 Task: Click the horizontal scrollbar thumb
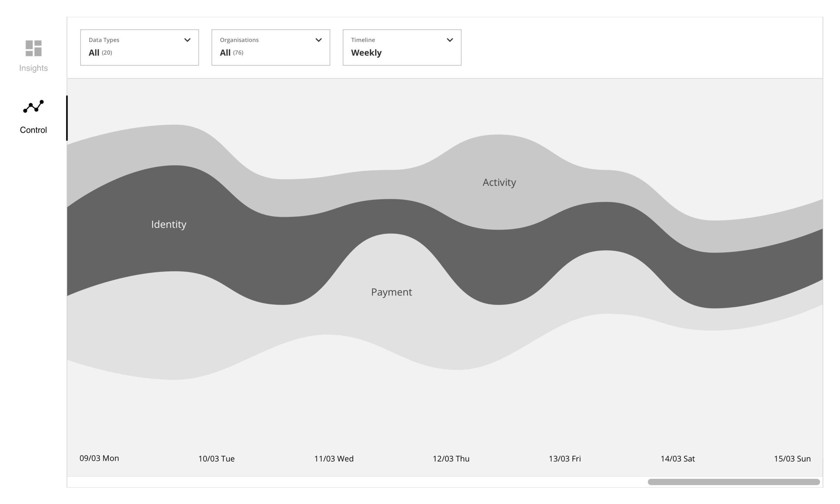point(734,482)
